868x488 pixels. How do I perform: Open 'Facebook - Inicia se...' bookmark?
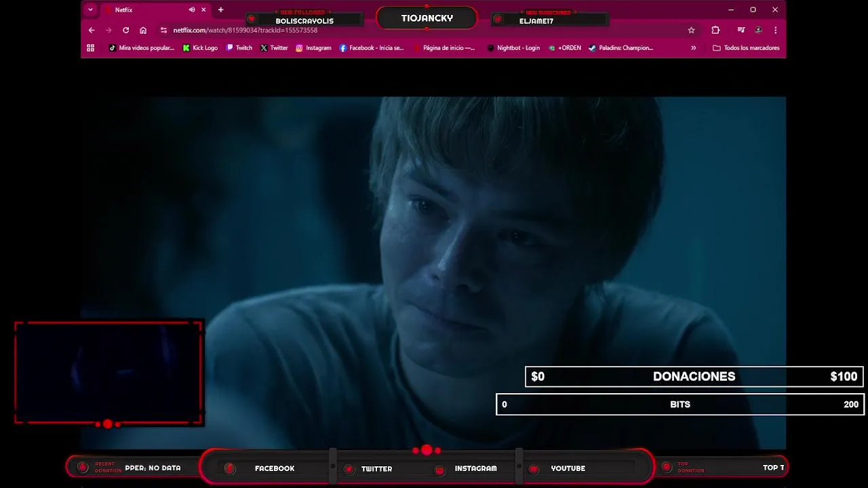(x=372, y=47)
